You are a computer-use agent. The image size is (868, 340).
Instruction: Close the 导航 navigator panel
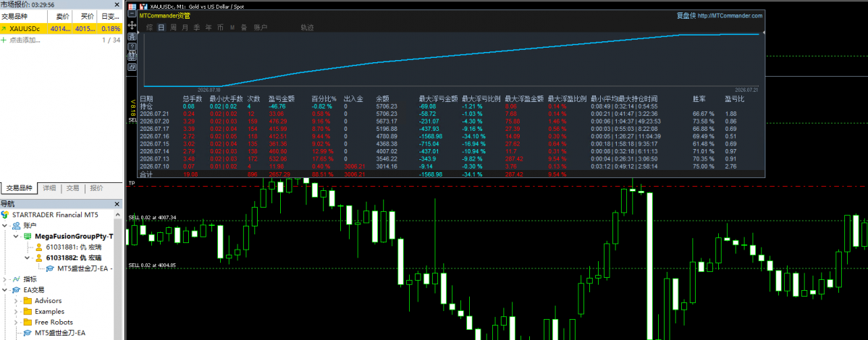tap(117, 204)
